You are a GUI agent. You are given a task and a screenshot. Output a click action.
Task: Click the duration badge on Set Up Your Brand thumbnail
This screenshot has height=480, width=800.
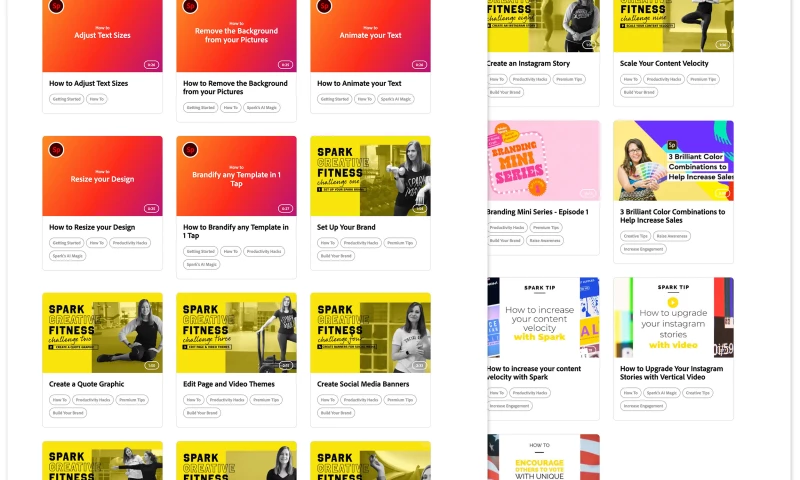pyautogui.click(x=419, y=209)
